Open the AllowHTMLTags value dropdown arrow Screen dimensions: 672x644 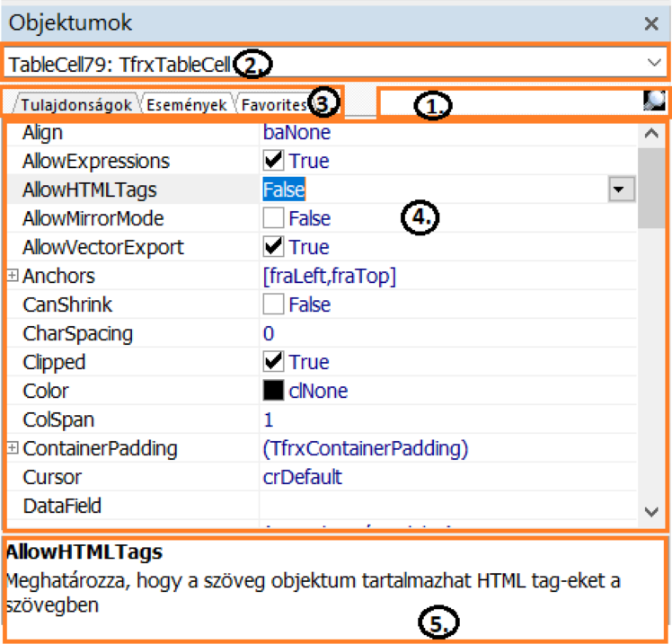(622, 189)
